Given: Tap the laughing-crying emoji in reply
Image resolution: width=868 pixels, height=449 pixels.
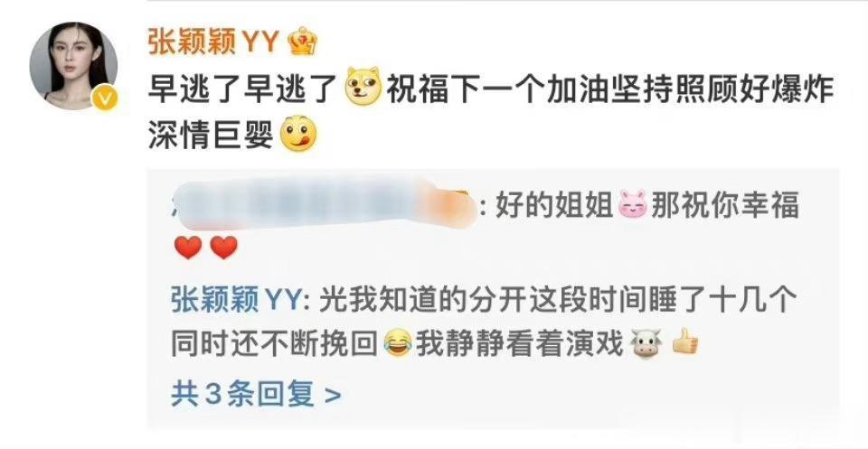Looking at the screenshot, I should click(398, 344).
